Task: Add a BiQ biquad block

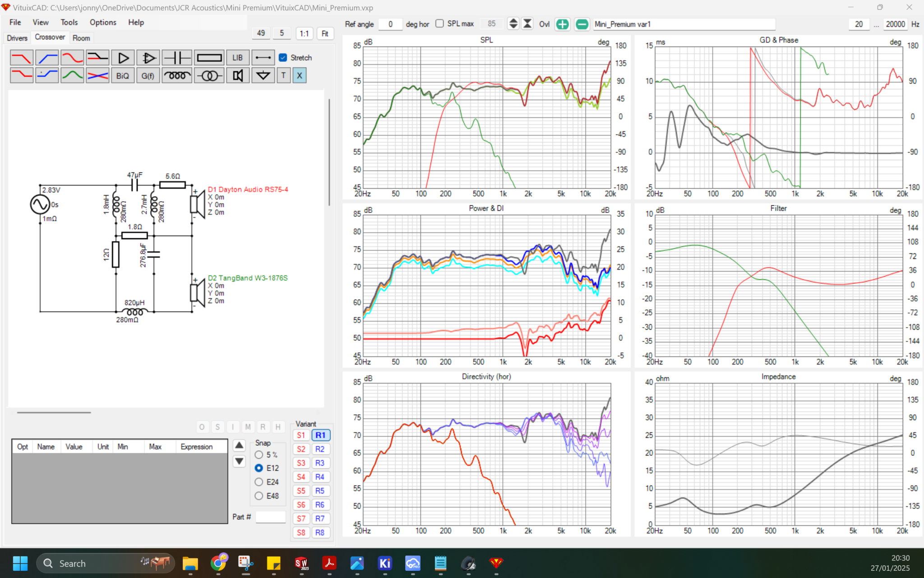Action: (x=123, y=75)
